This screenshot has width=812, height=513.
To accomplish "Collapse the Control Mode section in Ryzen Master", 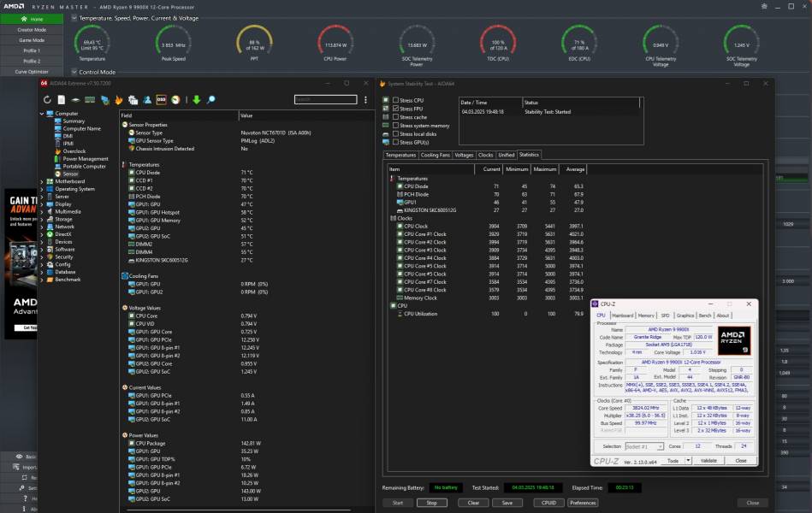I will point(74,72).
